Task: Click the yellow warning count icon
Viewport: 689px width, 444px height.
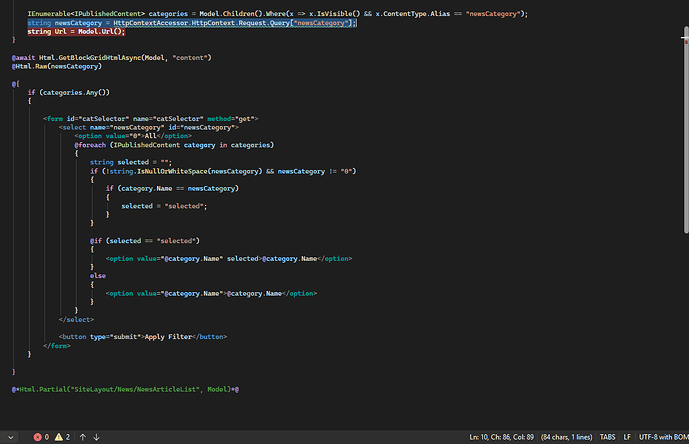Action: pos(58,437)
